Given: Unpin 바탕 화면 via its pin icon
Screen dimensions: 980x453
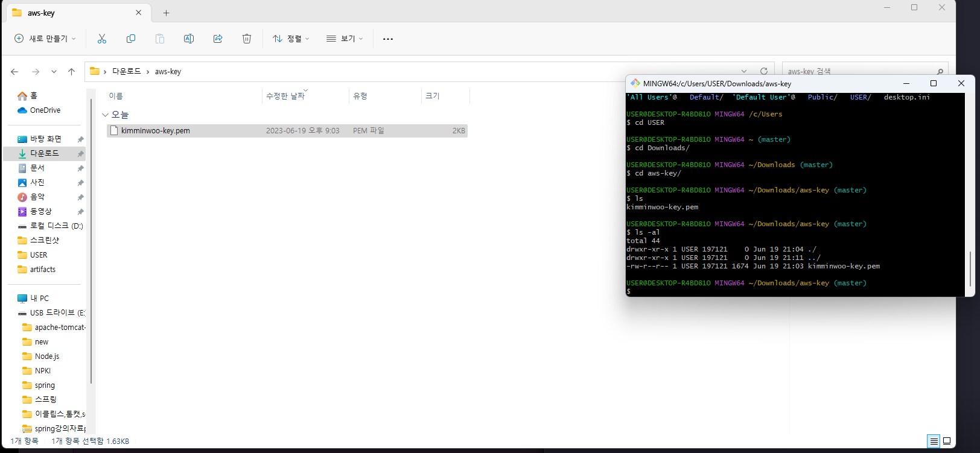Looking at the screenshot, I should click(80, 139).
